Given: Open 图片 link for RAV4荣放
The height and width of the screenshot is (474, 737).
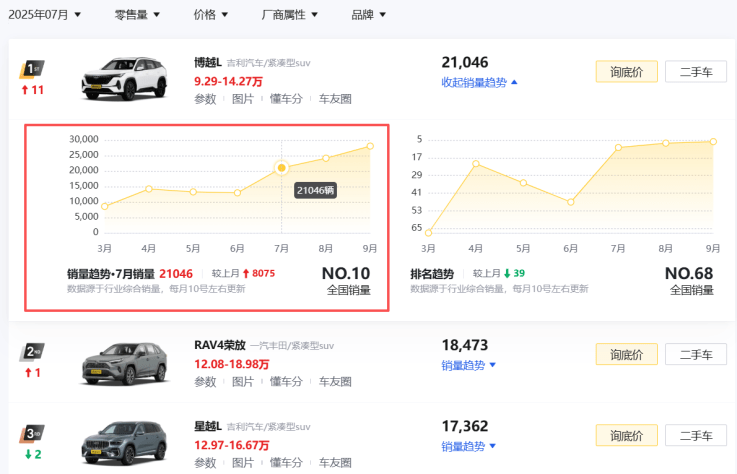Looking at the screenshot, I should pyautogui.click(x=243, y=382).
